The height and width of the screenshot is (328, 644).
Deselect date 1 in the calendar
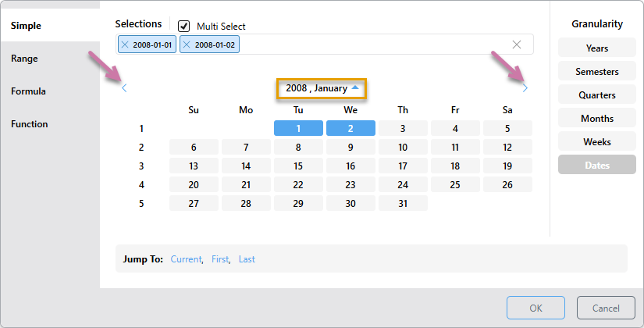click(298, 128)
